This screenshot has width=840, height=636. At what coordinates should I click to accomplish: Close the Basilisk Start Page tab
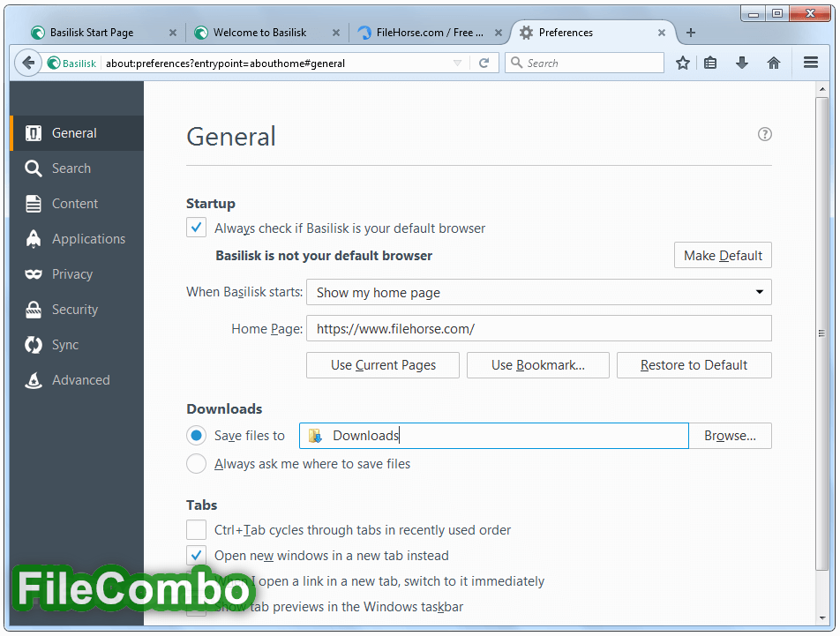point(173,33)
